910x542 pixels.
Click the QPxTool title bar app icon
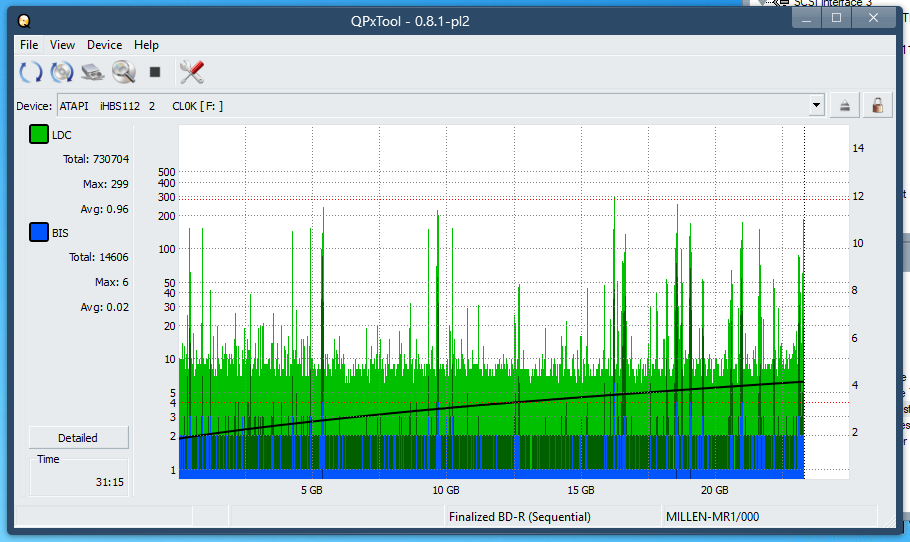24,20
